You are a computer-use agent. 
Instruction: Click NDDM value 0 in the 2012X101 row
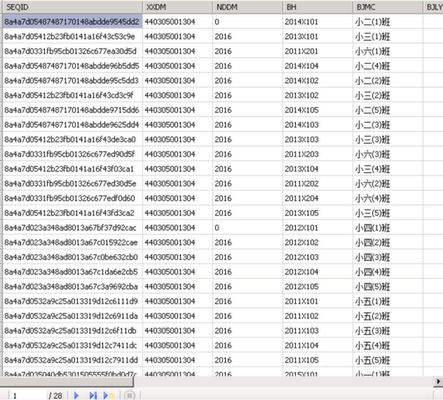click(248, 228)
